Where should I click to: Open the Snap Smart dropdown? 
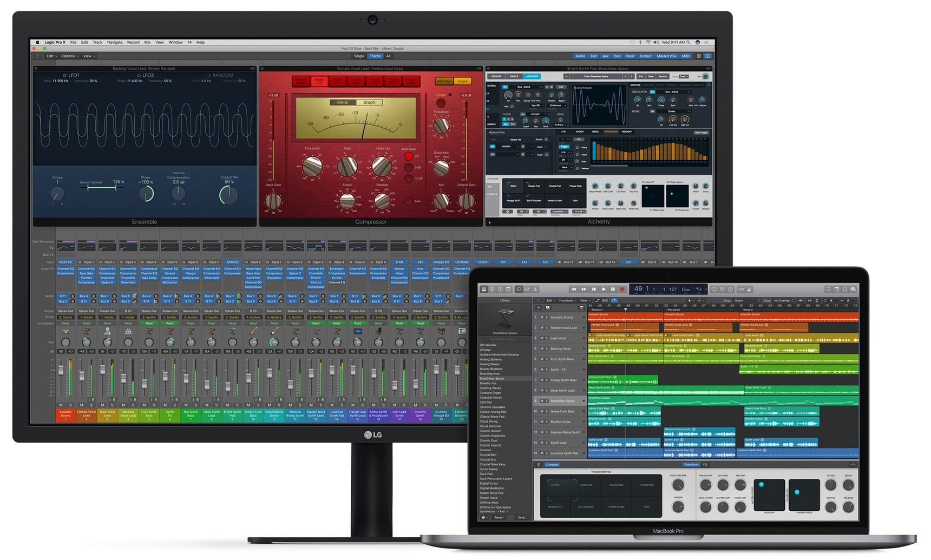point(745,300)
